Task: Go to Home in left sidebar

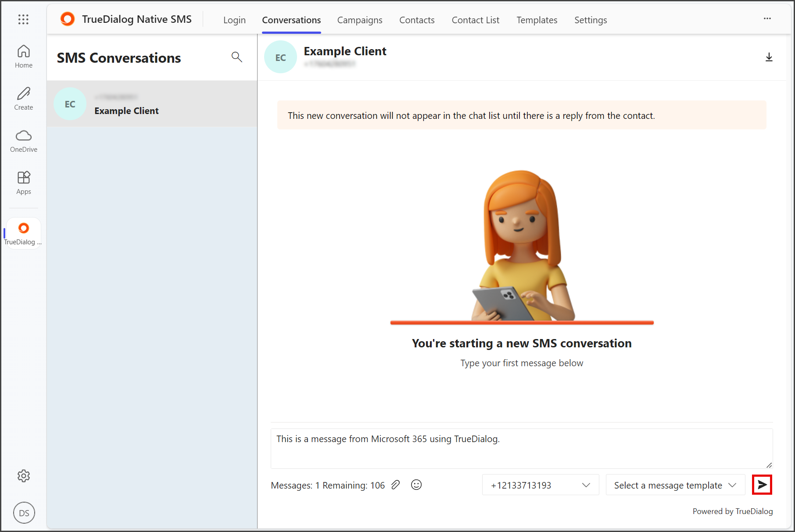Action: pyautogui.click(x=24, y=57)
